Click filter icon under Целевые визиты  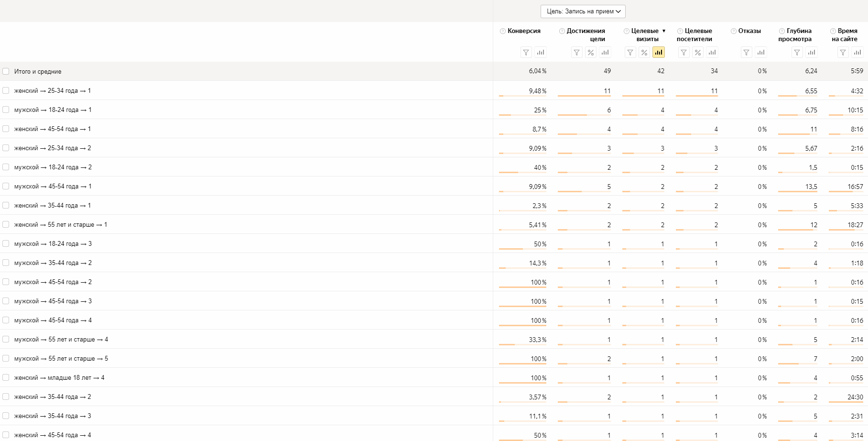630,53
